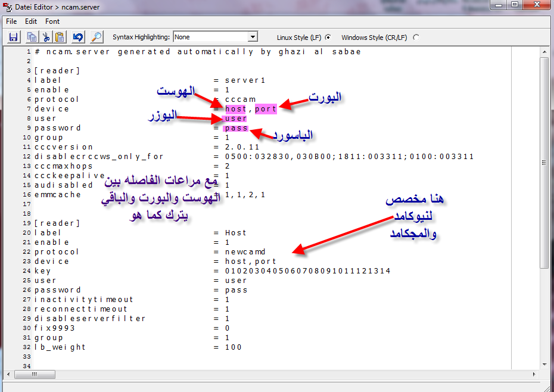This screenshot has width=554, height=392.
Task: Click the 'disableserverfilter' key name
Action: [90, 319]
